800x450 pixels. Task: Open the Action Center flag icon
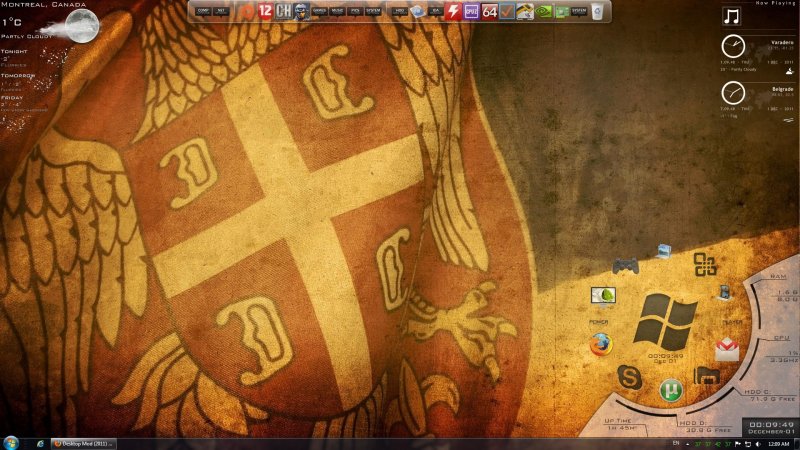point(738,444)
